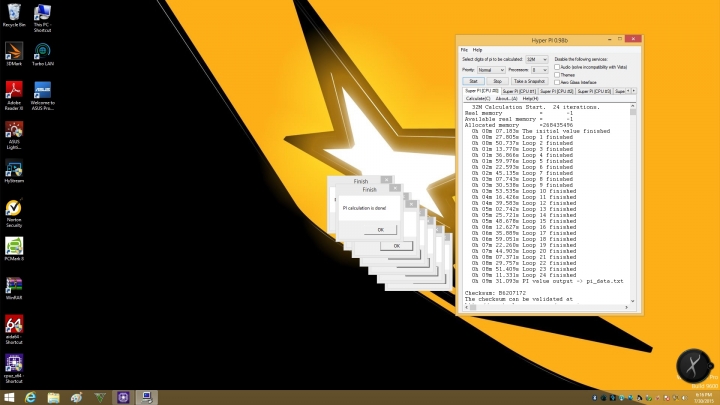This screenshot has height=405, width=720.
Task: Close the front Finish dialog
Action: (395, 188)
